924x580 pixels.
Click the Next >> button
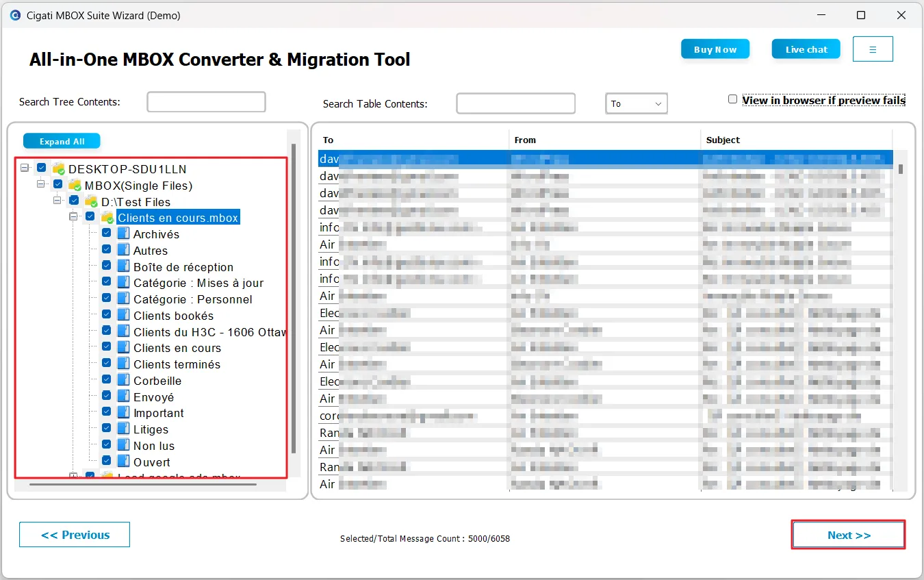(849, 535)
